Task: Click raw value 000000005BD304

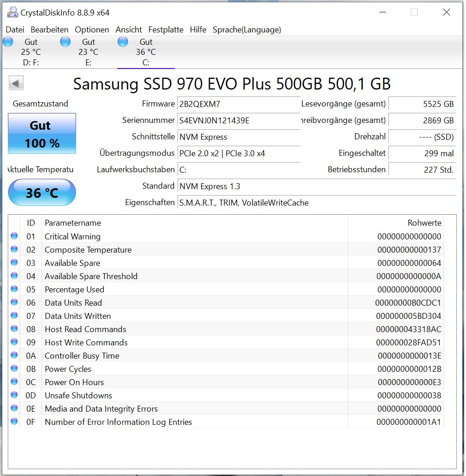Action: 408,316
